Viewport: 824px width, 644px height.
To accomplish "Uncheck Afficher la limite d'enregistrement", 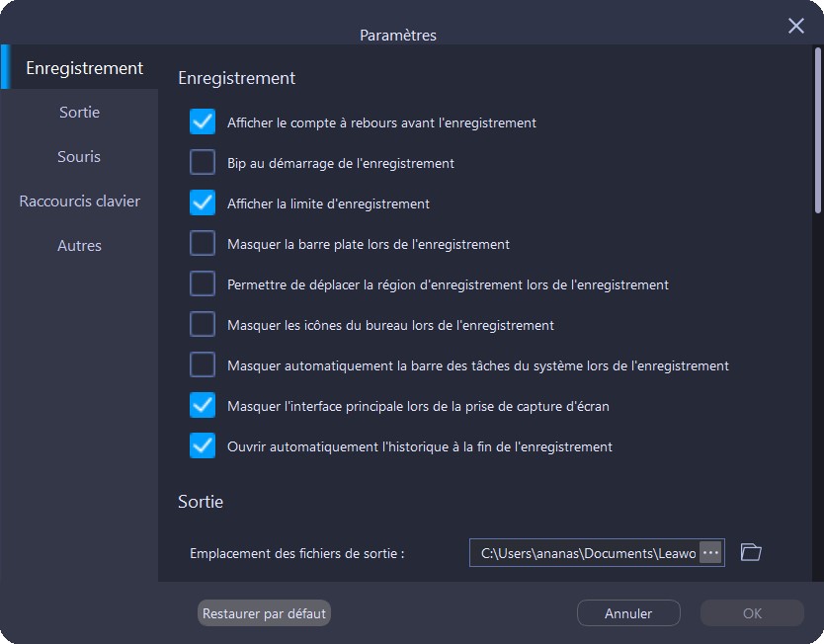I will (203, 203).
